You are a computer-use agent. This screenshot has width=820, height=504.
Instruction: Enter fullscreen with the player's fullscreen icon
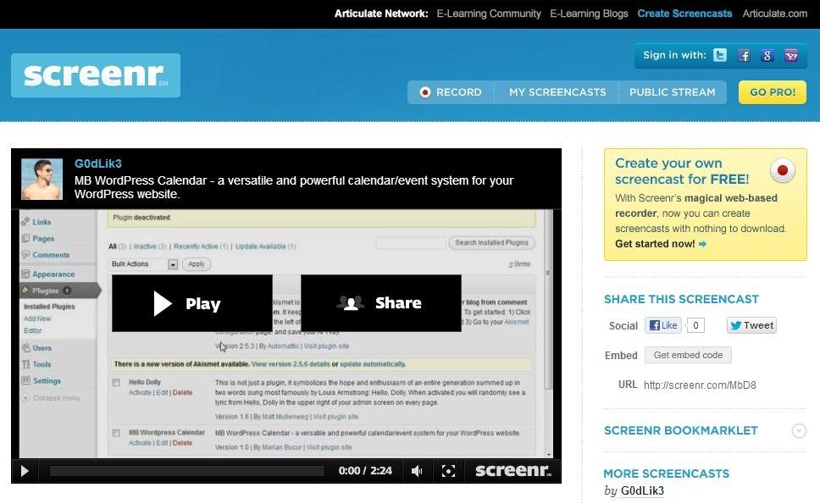(448, 471)
